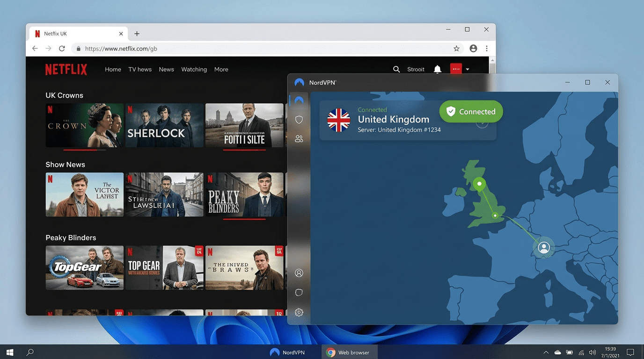Image resolution: width=644 pixels, height=359 pixels.
Task: Open the Meshnet people icon in NordVPN
Action: point(299,139)
